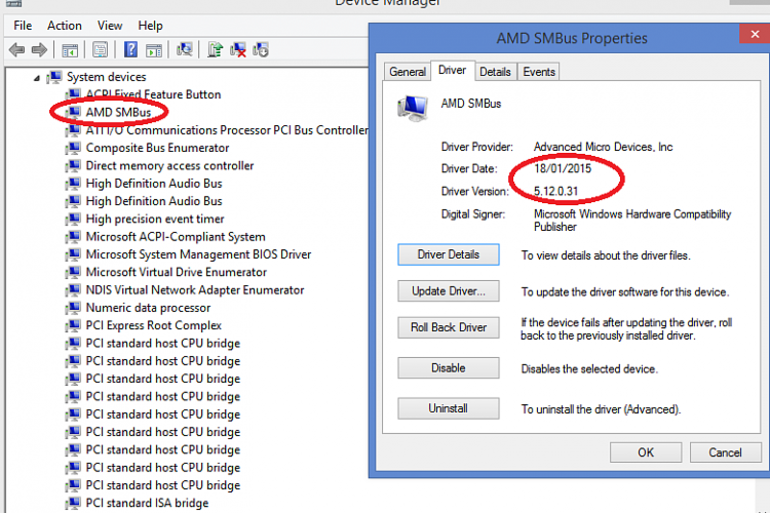Click the Show/Hide Console Tree icon
The width and height of the screenshot is (770, 513).
coord(70,49)
